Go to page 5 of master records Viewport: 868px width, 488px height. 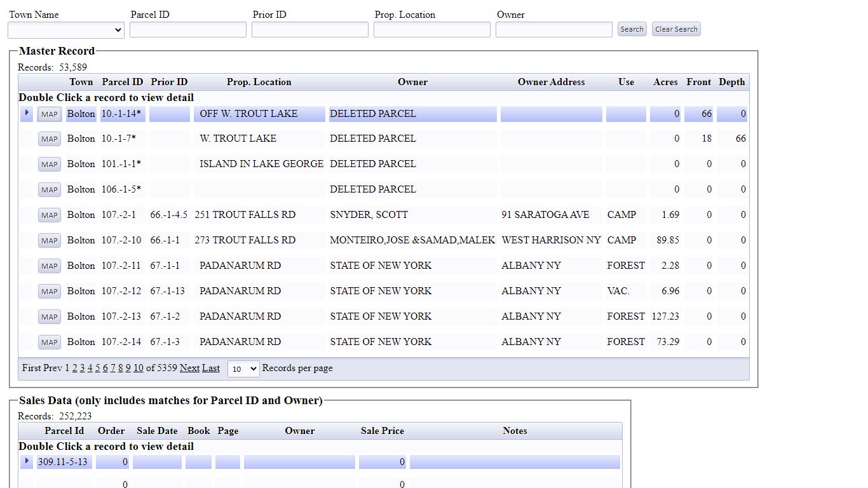[x=98, y=368]
